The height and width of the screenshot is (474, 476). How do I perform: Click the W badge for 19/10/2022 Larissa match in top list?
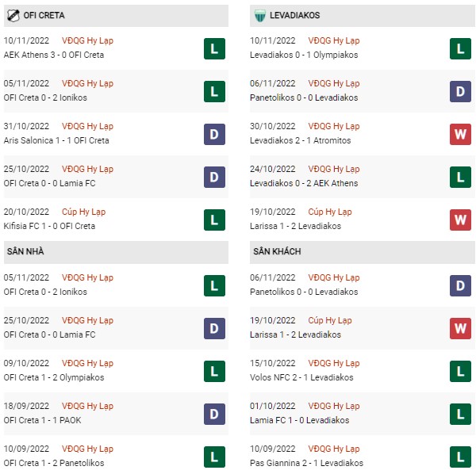[x=460, y=220]
